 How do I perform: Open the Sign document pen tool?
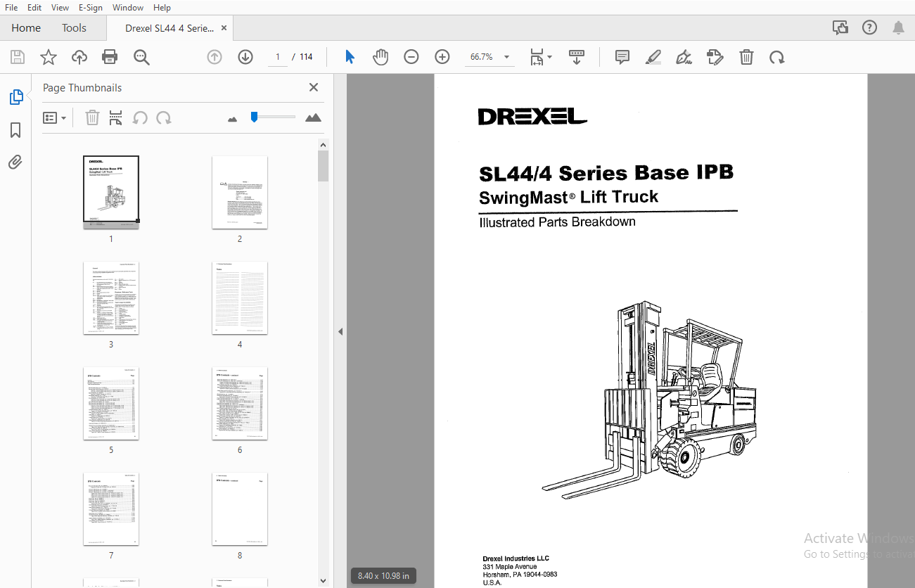click(684, 57)
